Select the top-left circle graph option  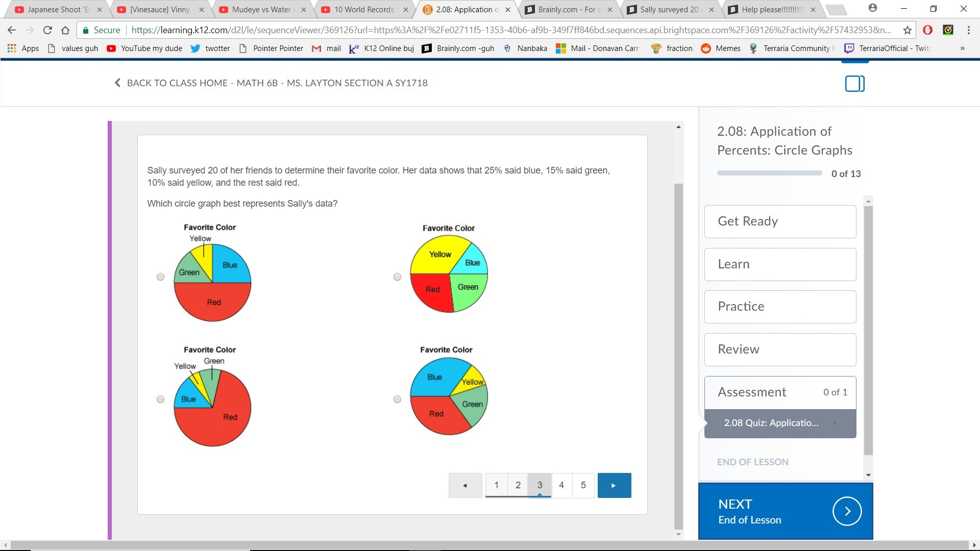coord(160,277)
